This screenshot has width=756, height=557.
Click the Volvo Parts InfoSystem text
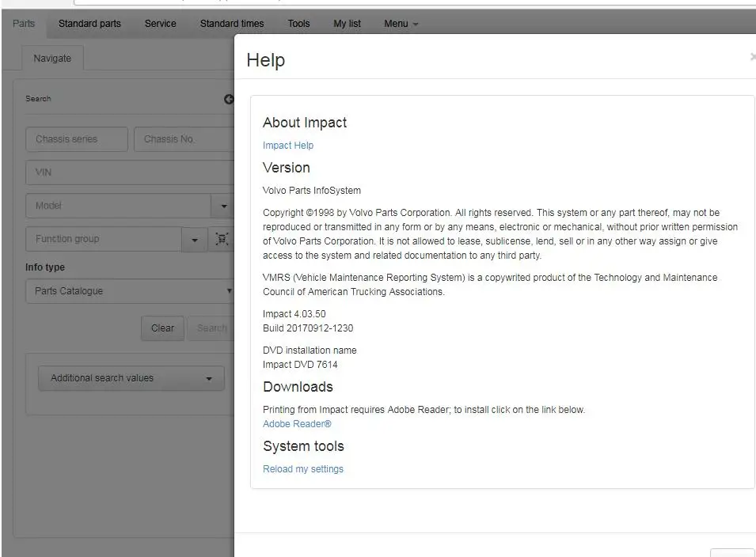click(x=311, y=191)
